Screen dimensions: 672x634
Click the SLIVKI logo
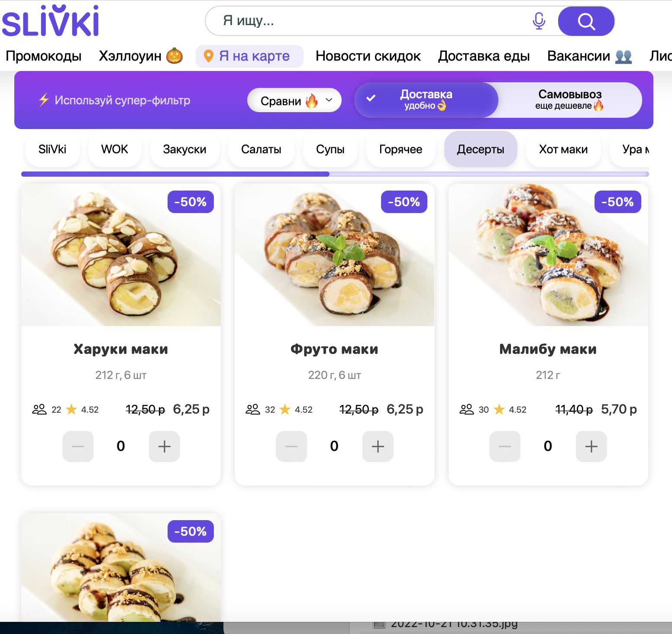coord(50,21)
